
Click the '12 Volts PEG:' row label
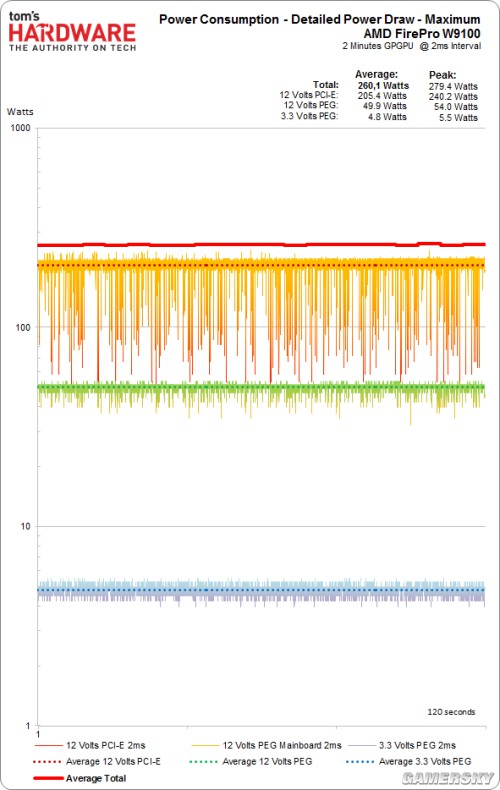pos(311,105)
